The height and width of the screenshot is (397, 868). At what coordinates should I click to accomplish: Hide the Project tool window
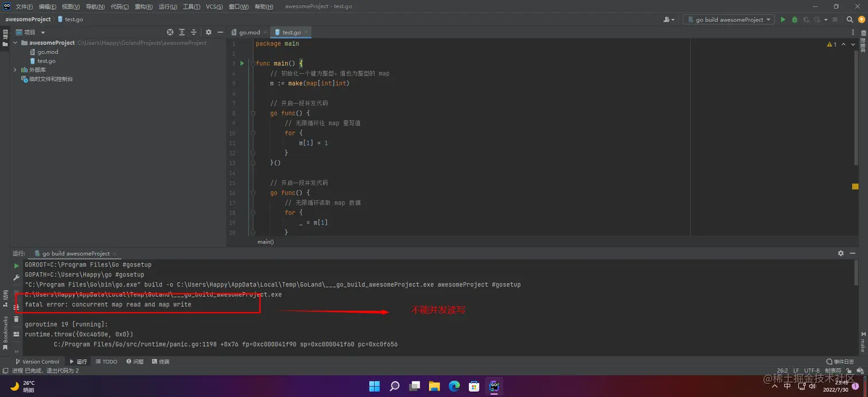(219, 32)
